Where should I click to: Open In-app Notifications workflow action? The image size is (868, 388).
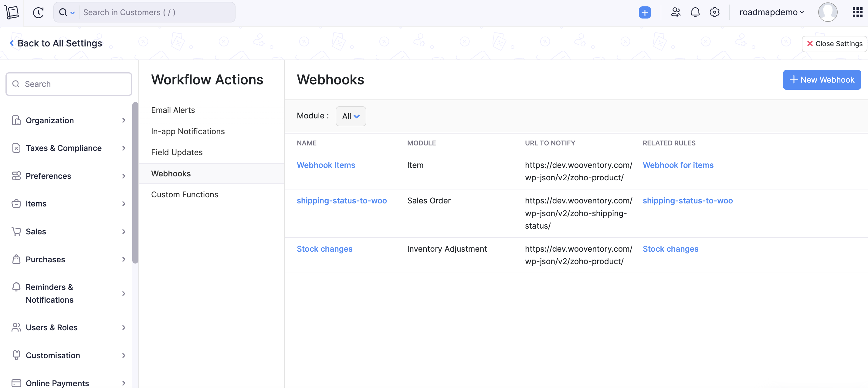(188, 131)
